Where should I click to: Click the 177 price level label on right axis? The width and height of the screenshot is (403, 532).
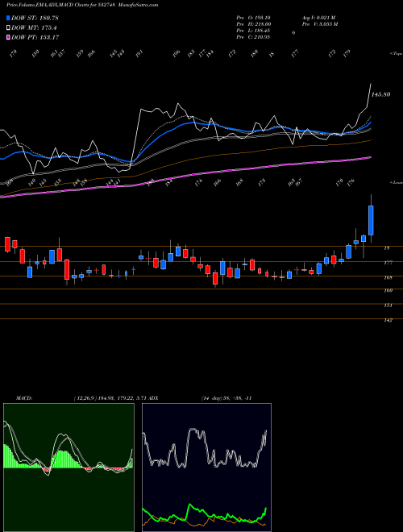[x=388, y=263]
